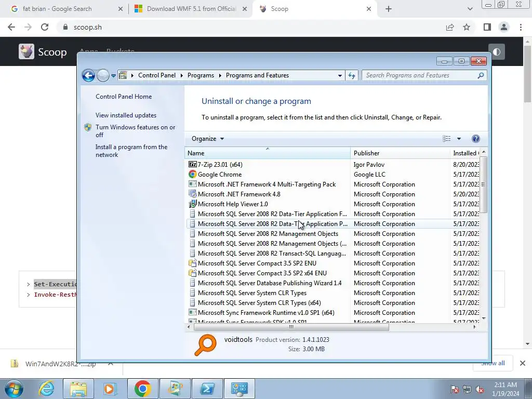Click the Chrome back arrow button
This screenshot has height=399, width=532.
[11, 27]
